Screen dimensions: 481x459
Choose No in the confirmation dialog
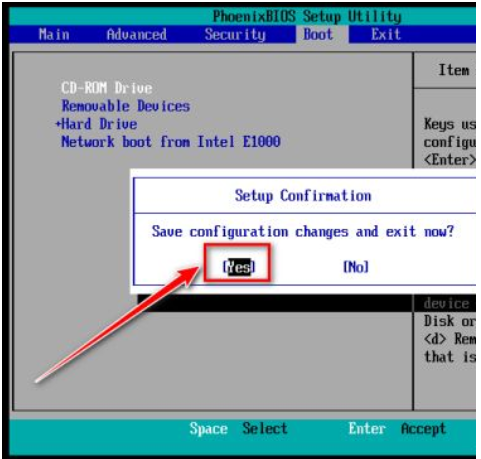tap(356, 267)
